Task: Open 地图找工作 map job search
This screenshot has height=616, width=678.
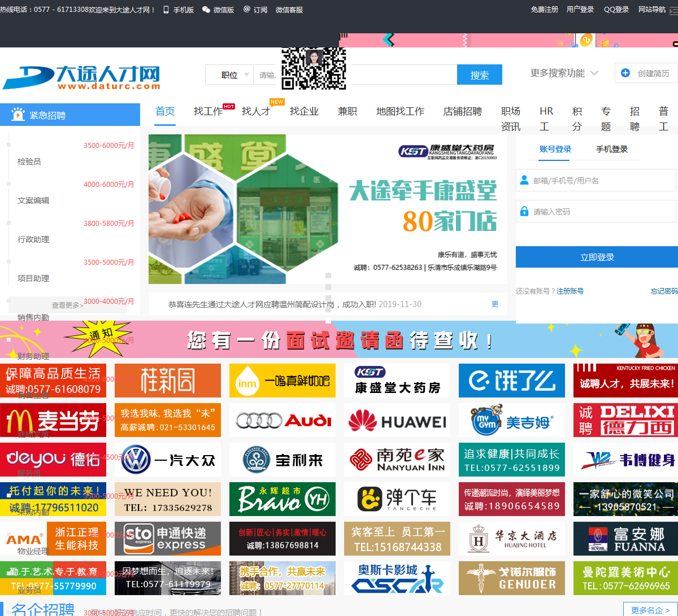Action: (400, 111)
